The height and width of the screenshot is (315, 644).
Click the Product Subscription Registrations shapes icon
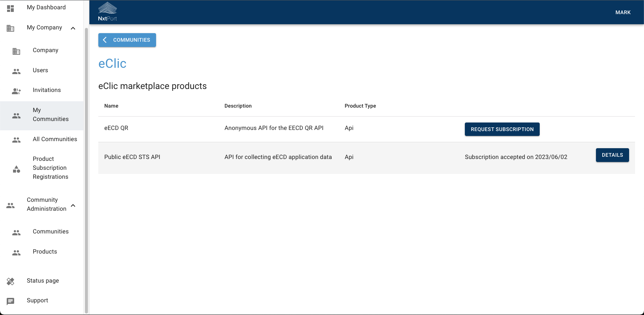point(16,169)
